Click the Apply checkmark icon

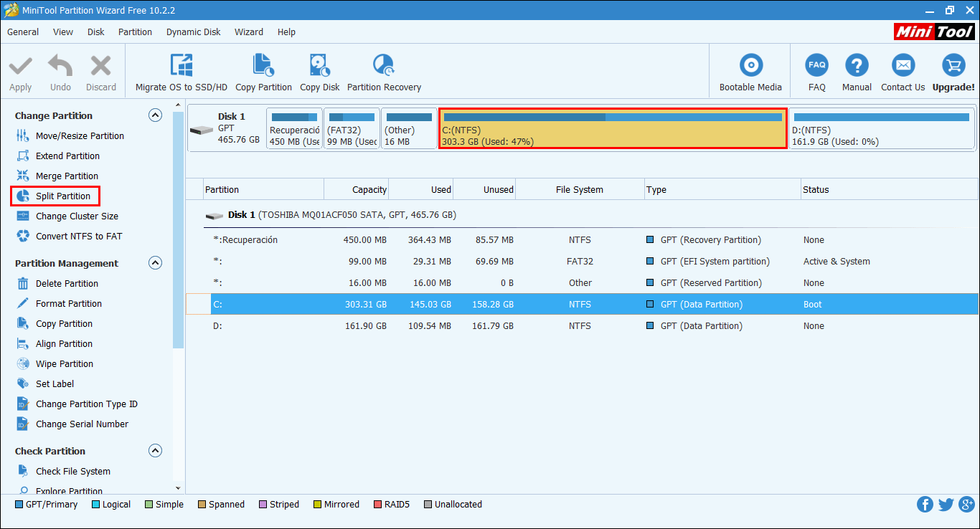pyautogui.click(x=20, y=67)
